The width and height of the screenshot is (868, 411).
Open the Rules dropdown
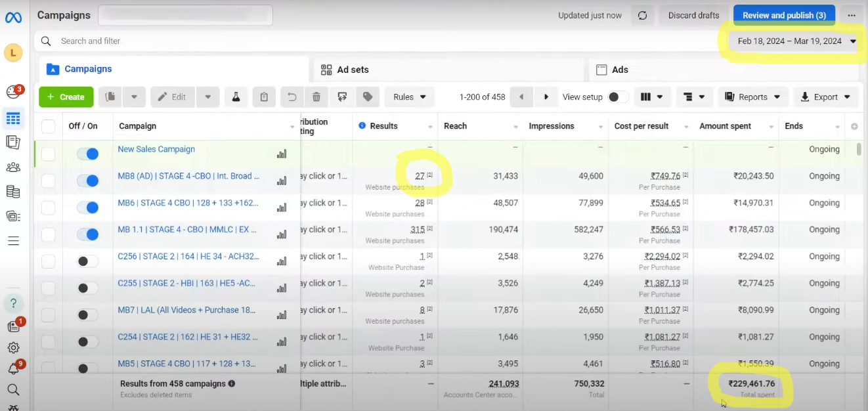410,97
